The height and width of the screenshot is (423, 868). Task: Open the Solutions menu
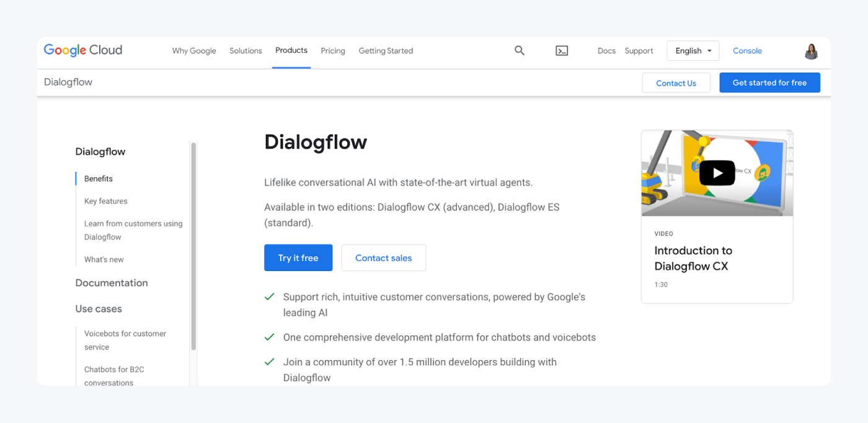pos(246,51)
